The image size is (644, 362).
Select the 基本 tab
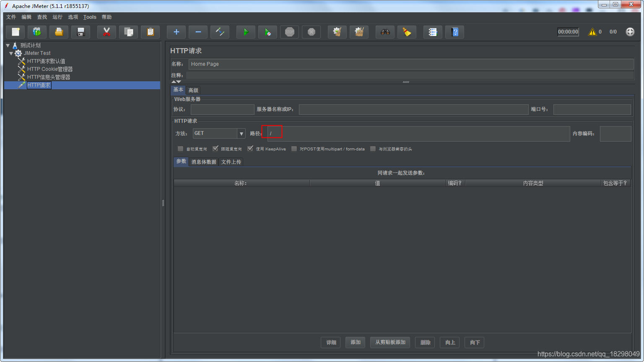tap(178, 90)
